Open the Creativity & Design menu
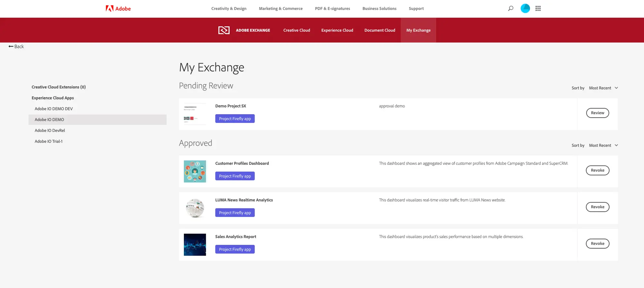Image resolution: width=644 pixels, height=288 pixels. tap(229, 9)
